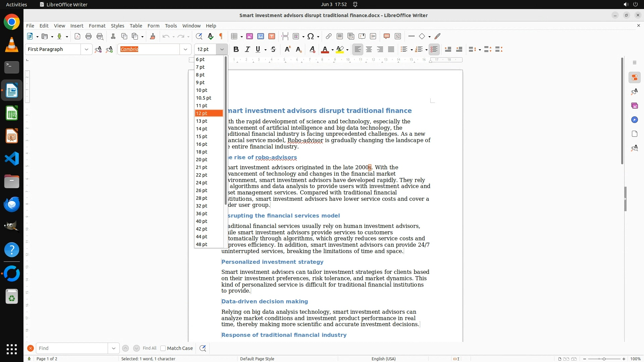Click the zoom slider in the status bar
Screen dimensions: 644x362
(x=604, y=359)
